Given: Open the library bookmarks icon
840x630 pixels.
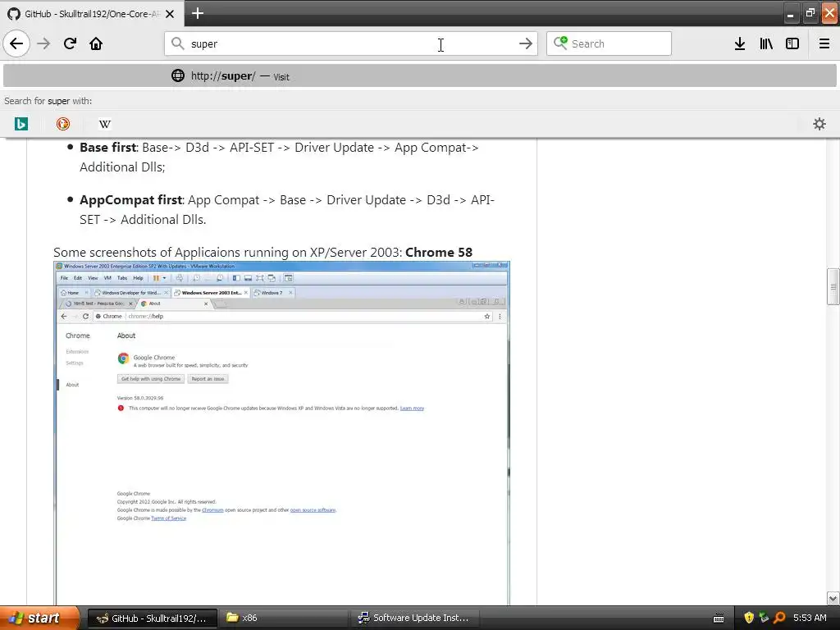Looking at the screenshot, I should 766,43.
